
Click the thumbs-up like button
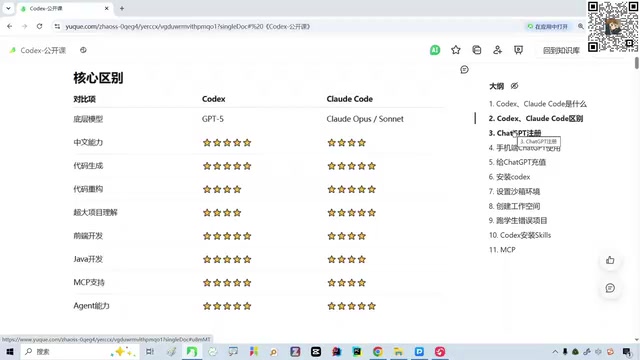pyautogui.click(x=610, y=260)
